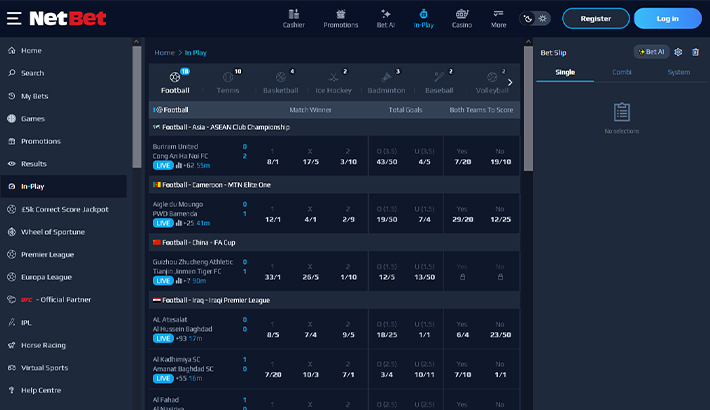The height and width of the screenshot is (410, 710).
Task: Collapse the ASEAN Club Championship section
Action: coord(334,127)
